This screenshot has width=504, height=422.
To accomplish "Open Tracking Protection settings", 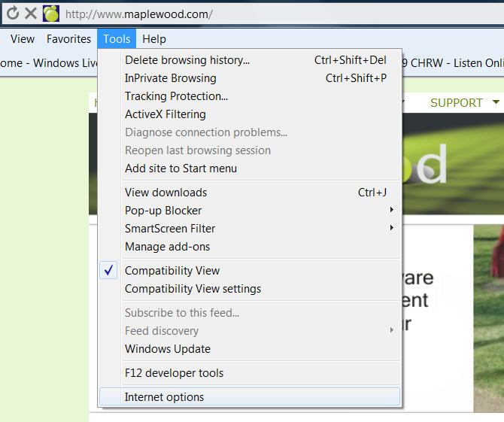I will point(176,96).
